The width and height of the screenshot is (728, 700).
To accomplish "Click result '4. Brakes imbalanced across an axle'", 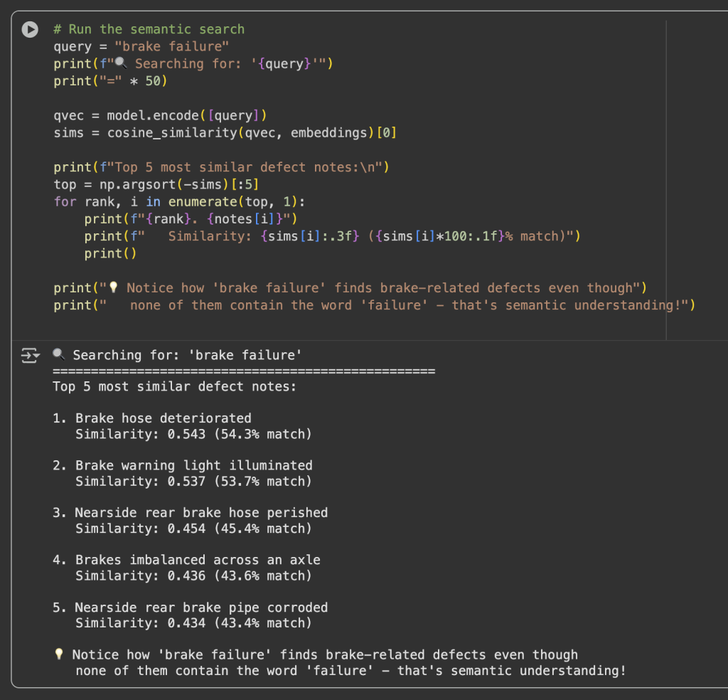I will click(x=187, y=560).
